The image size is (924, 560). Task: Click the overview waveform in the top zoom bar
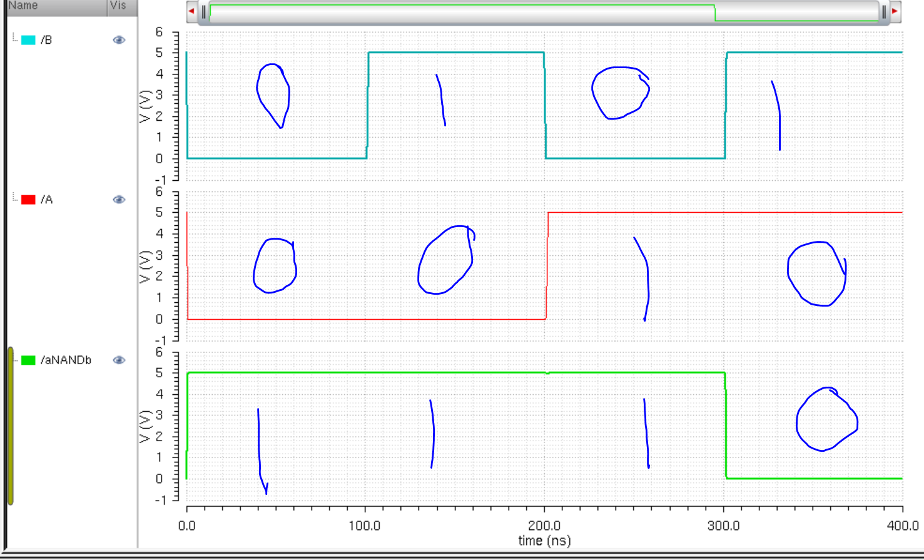click(x=543, y=13)
